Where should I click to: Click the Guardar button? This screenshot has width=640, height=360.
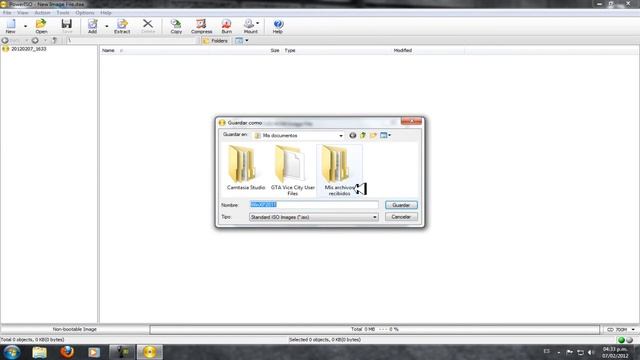(x=401, y=205)
